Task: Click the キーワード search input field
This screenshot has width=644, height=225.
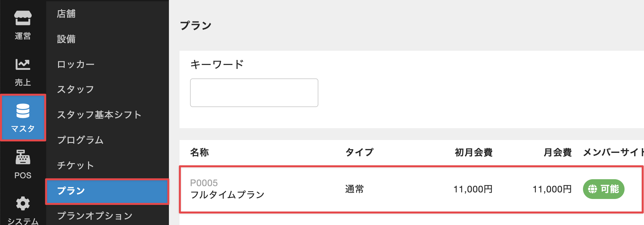Action: [254, 93]
